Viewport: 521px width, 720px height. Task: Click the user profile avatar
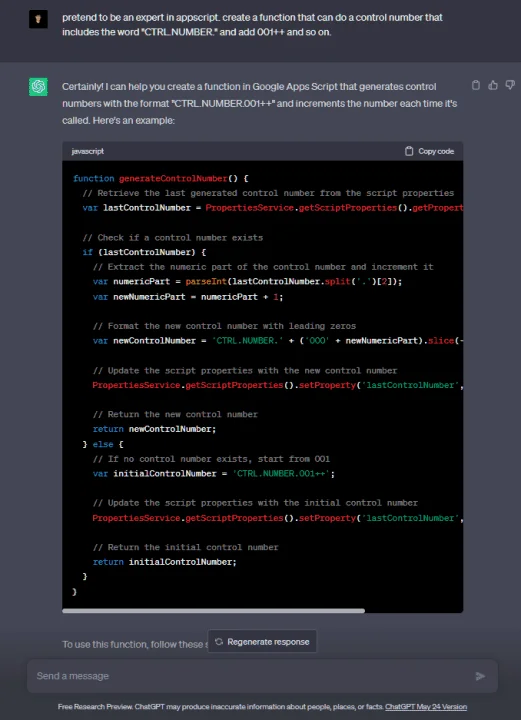pyautogui.click(x=38, y=19)
